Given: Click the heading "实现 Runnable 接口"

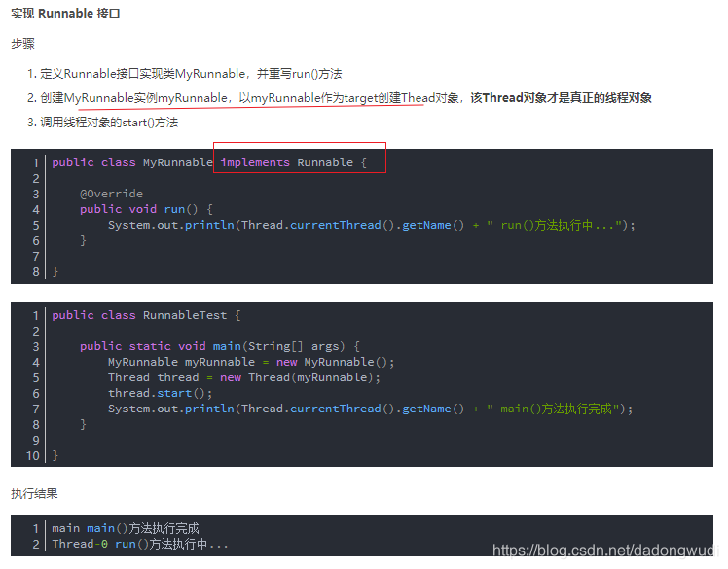Looking at the screenshot, I should click(x=65, y=14).
